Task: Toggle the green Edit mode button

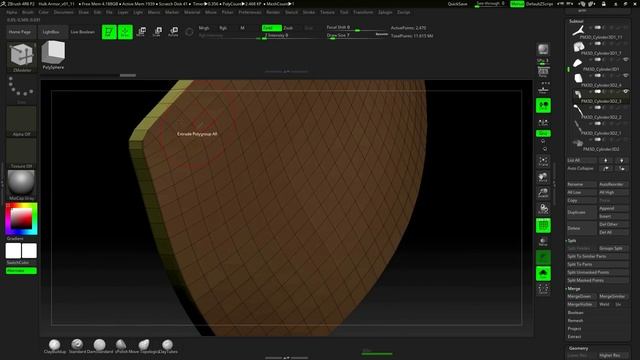Action: (109, 32)
